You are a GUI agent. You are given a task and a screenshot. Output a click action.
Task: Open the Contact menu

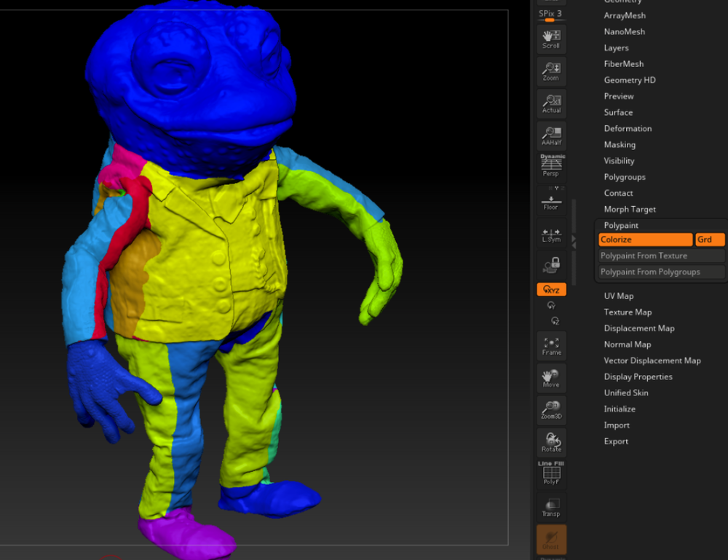click(x=618, y=193)
